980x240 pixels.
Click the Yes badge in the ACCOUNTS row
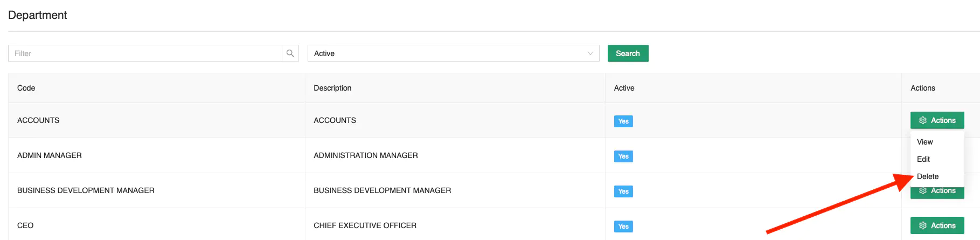623,121
